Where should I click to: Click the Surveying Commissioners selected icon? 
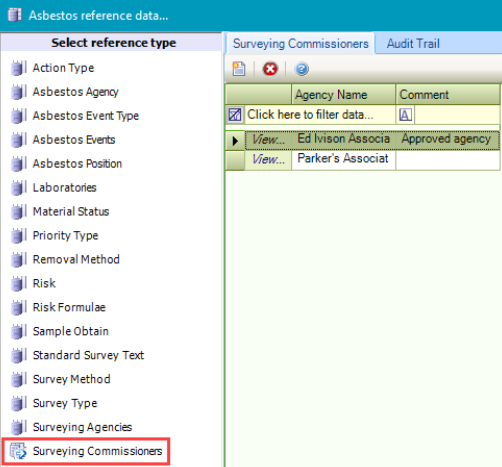click(x=18, y=451)
